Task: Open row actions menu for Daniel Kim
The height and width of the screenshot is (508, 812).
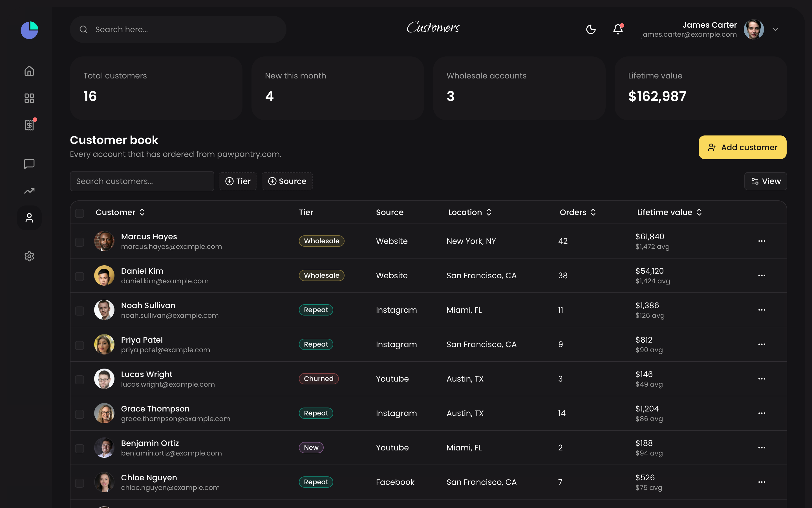Action: click(x=762, y=275)
